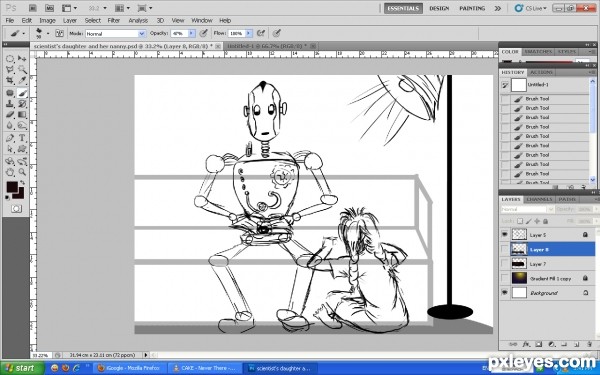
Task: Open the File menu
Action: (10, 21)
